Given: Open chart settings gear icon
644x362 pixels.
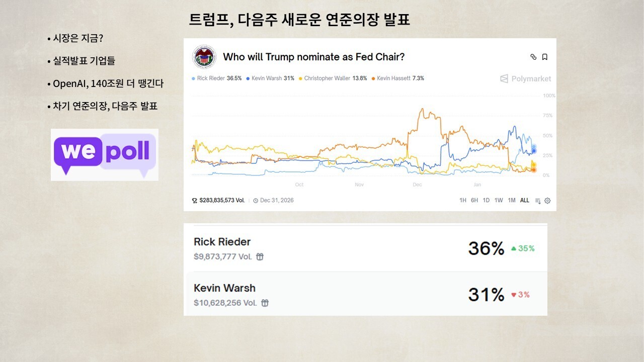Looking at the screenshot, I should 547,201.
